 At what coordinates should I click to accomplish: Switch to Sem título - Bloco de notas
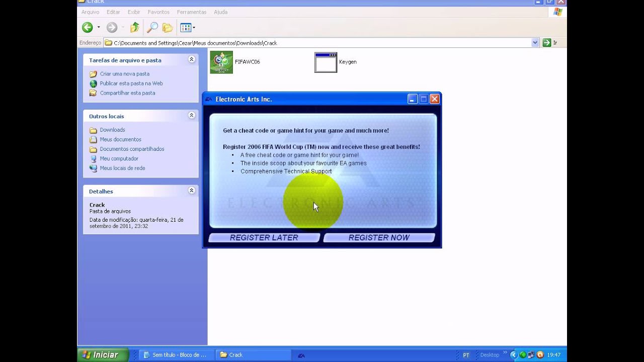(x=176, y=354)
